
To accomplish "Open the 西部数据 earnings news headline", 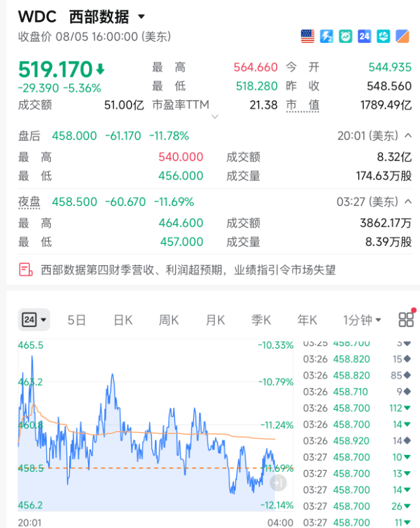I will click(x=188, y=270).
